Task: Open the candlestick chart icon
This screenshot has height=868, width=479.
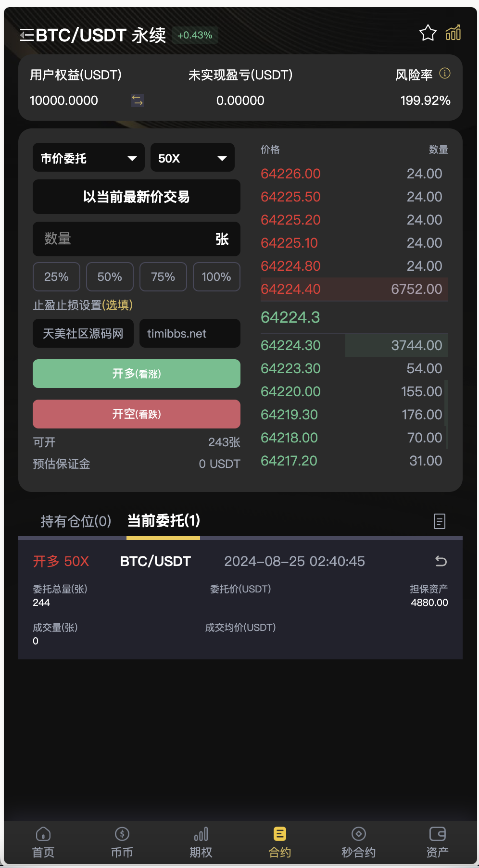Action: 453,33
